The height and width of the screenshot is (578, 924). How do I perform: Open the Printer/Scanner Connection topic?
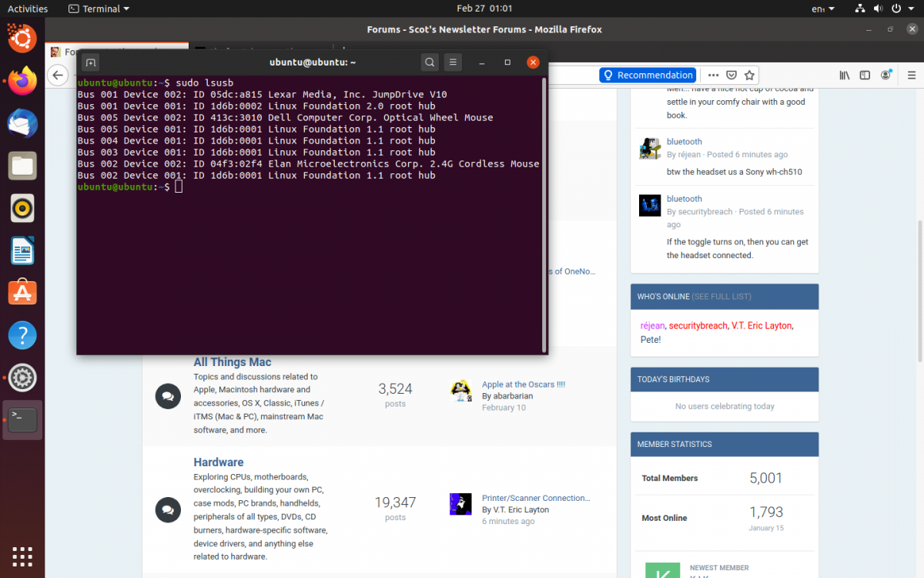536,498
